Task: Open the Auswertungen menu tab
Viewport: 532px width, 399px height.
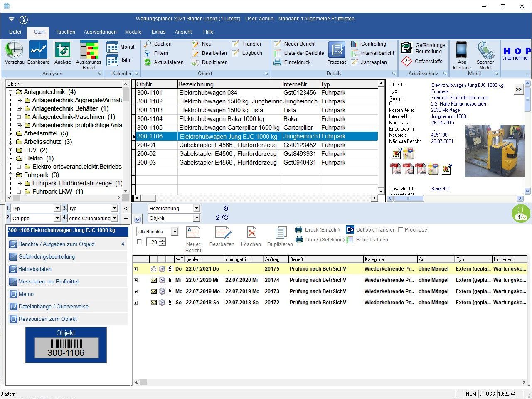Action: [100, 32]
